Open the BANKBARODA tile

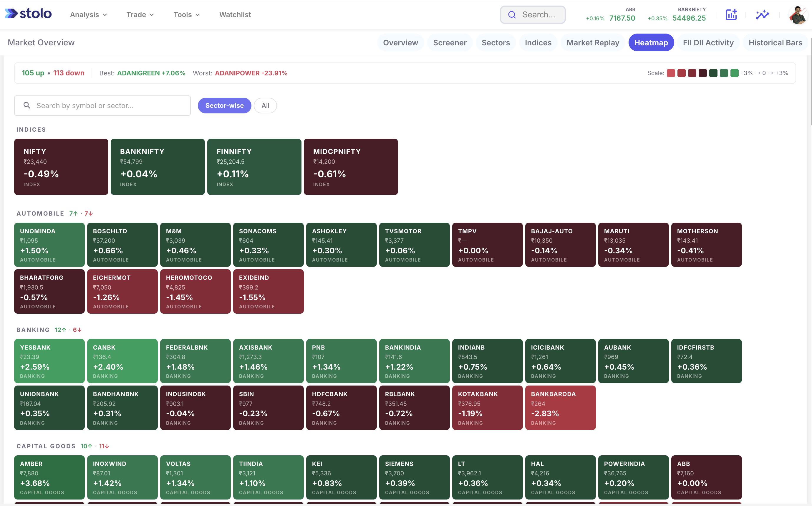[560, 408]
